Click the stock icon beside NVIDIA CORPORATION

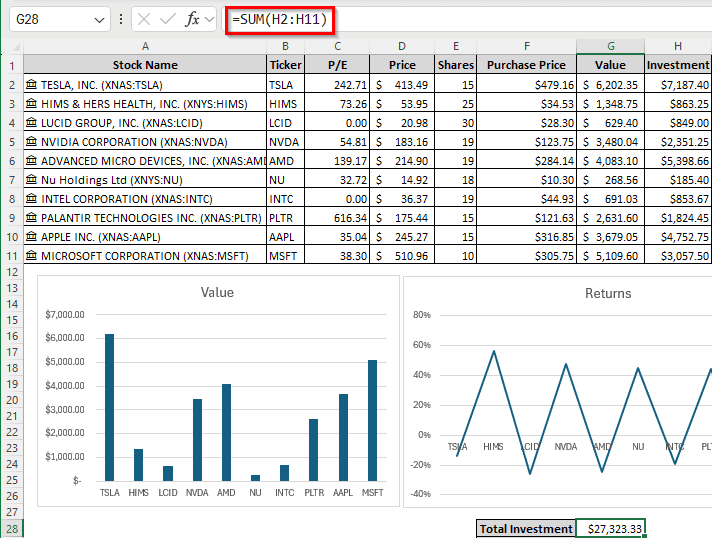[31, 142]
